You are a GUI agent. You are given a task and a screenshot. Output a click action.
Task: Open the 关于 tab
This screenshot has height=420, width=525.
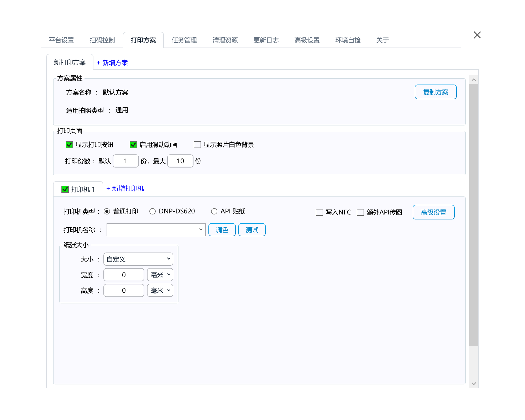click(383, 40)
